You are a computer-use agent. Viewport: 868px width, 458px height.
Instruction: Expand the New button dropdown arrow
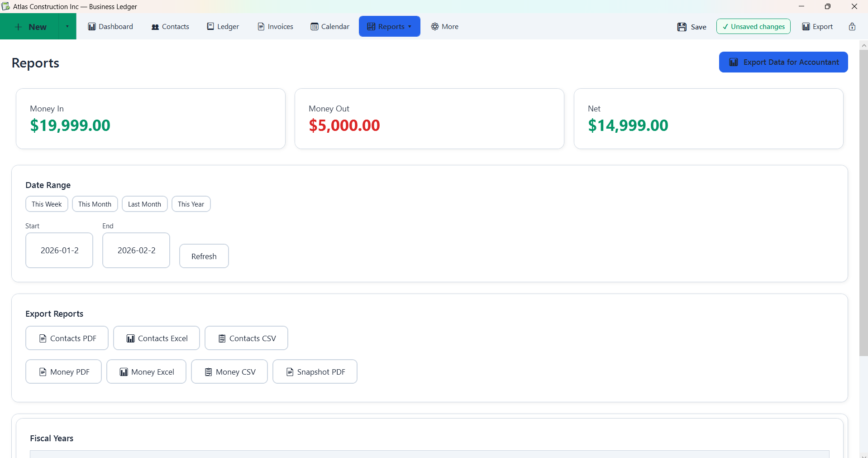click(67, 27)
